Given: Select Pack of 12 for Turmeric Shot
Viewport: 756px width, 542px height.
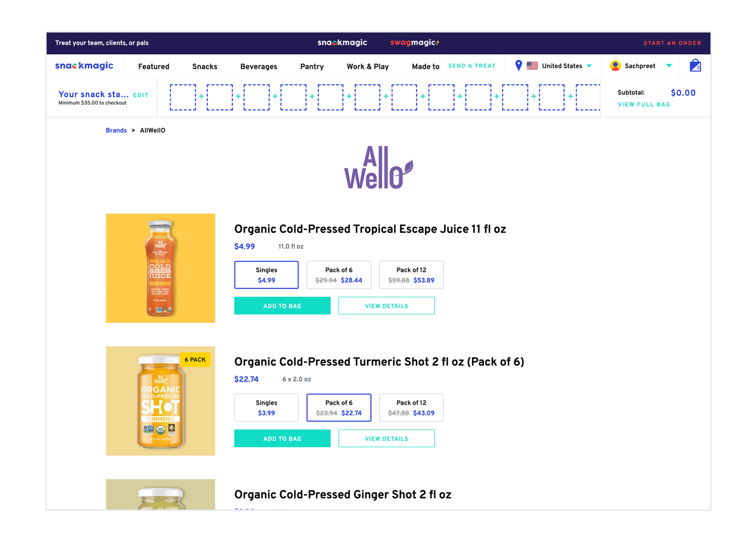Looking at the screenshot, I should pyautogui.click(x=411, y=407).
